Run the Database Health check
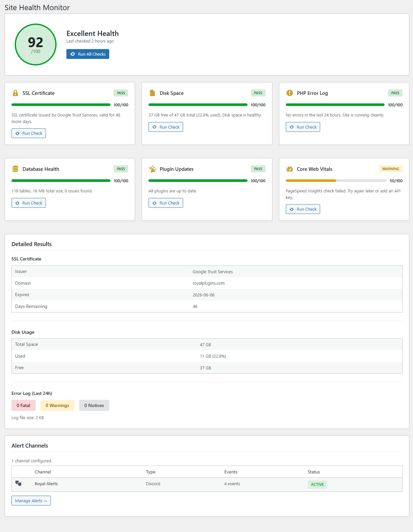413x532 pixels. click(29, 203)
